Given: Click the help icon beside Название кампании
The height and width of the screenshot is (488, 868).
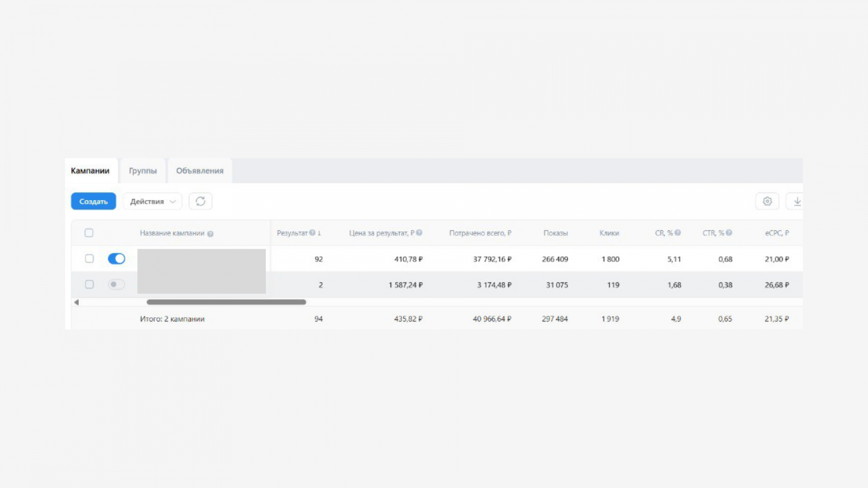Looking at the screenshot, I should [210, 234].
